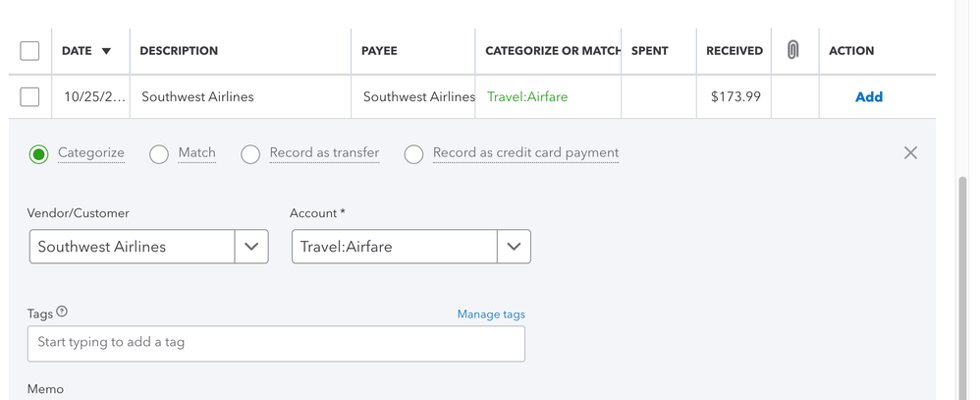Select the Categorize radio button

point(38,154)
